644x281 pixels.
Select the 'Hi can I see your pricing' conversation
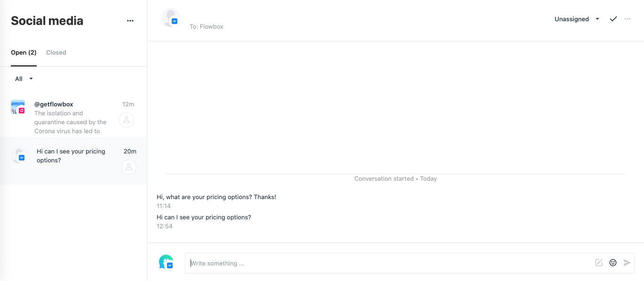click(x=71, y=156)
